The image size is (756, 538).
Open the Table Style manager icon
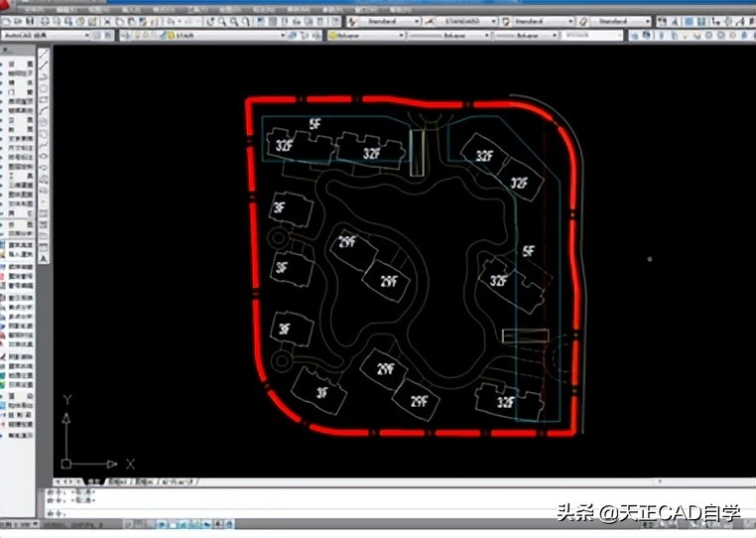pyautogui.click(x=506, y=21)
